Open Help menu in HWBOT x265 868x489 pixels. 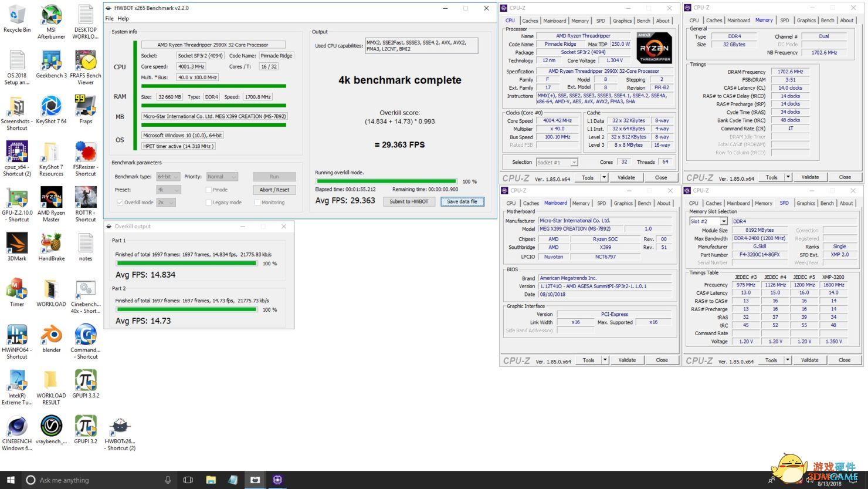123,19
